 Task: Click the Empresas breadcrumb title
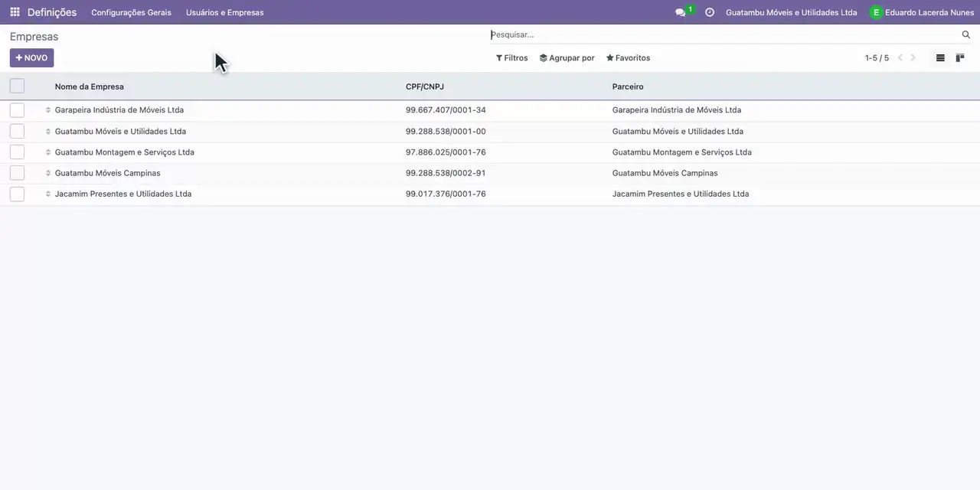(x=34, y=37)
